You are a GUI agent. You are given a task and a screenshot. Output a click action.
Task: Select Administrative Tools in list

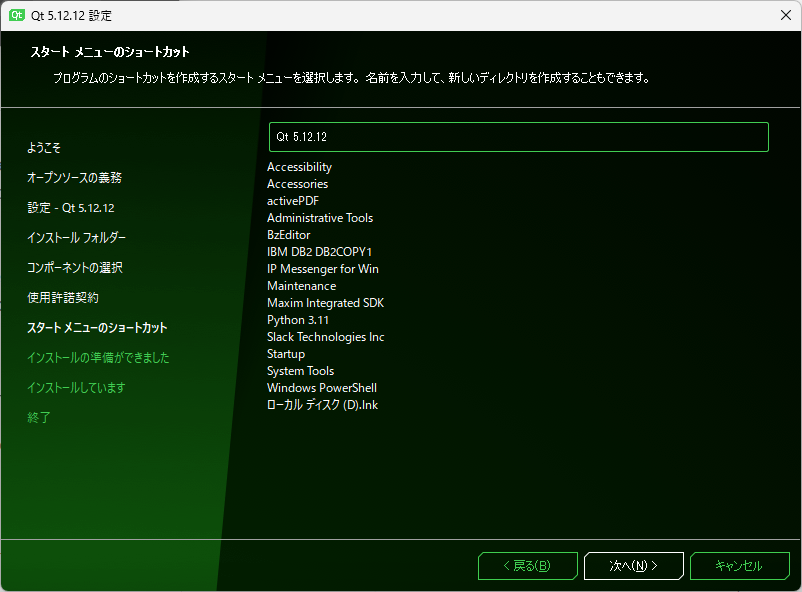(320, 217)
